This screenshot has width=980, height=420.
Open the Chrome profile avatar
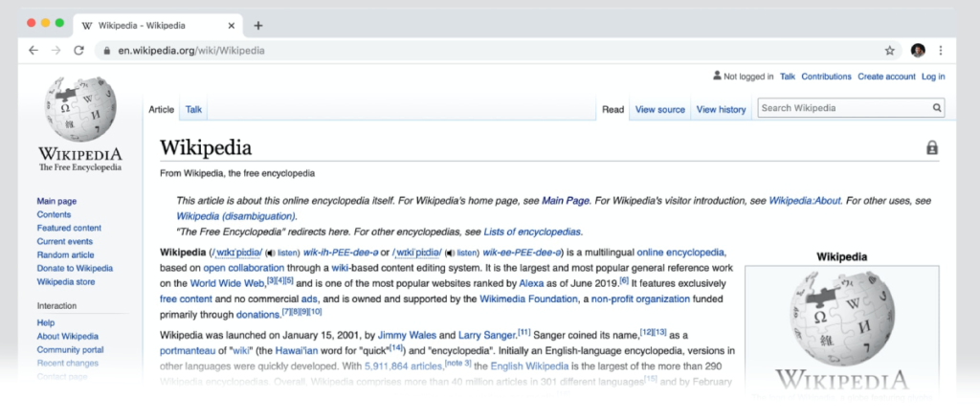click(918, 51)
